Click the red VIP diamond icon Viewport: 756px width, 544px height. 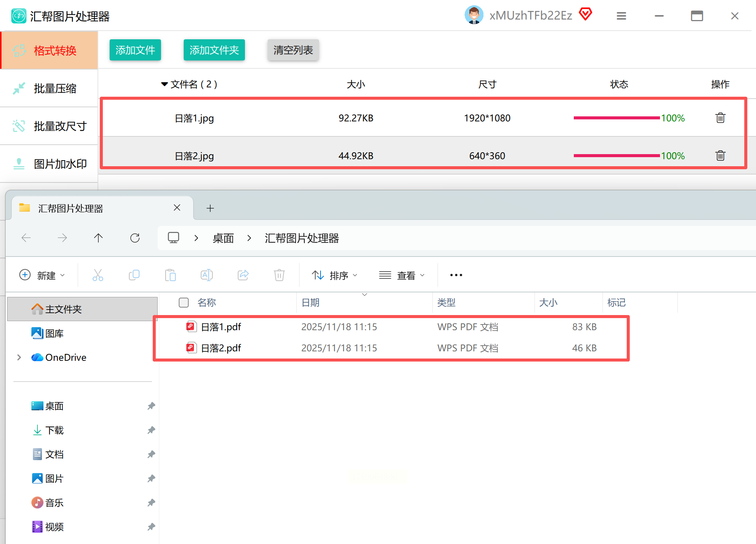585,14
